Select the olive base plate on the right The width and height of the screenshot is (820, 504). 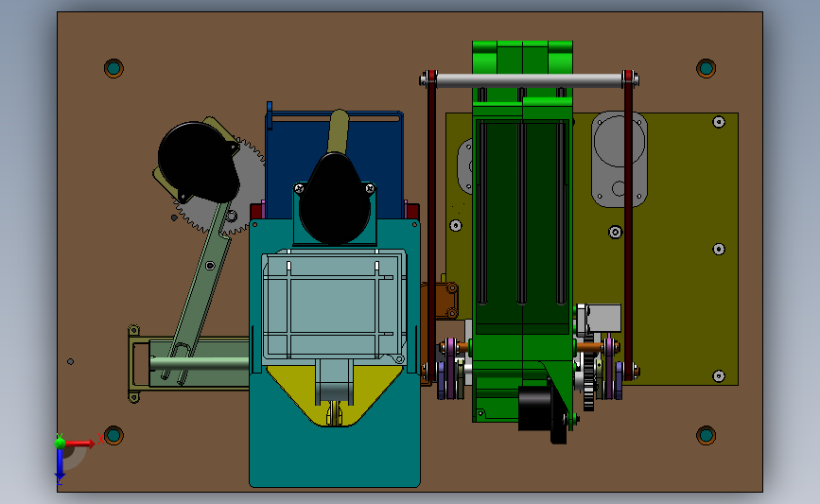tap(680, 314)
